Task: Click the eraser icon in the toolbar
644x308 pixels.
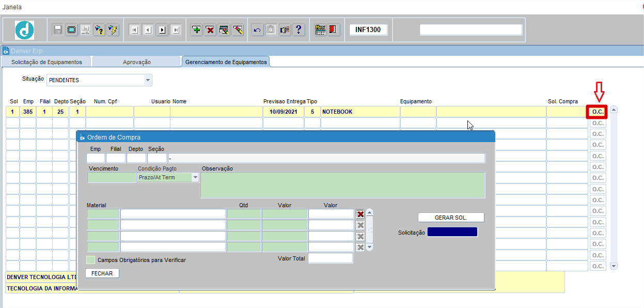Action: [238, 29]
